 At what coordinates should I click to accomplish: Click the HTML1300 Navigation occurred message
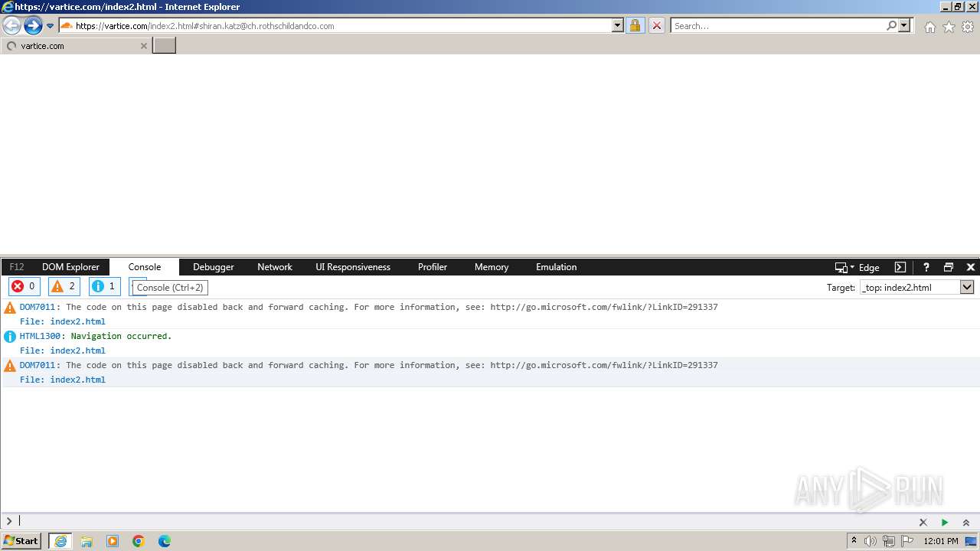(x=96, y=336)
